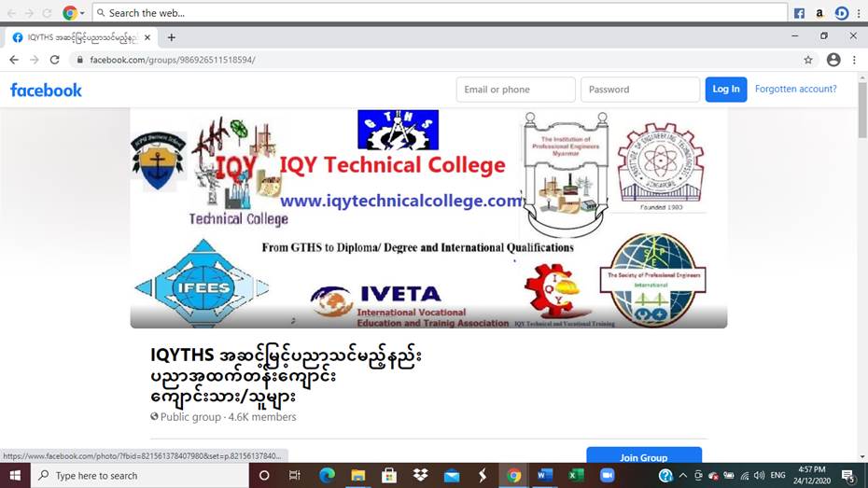This screenshot has width=868, height=488.
Task: Open the IQY Technical College cover photo
Action: click(428, 218)
